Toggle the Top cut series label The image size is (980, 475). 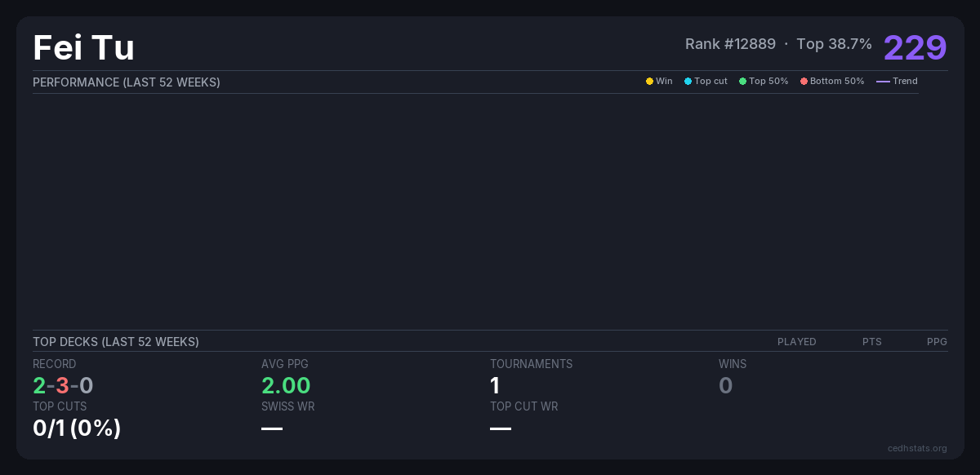pos(710,82)
